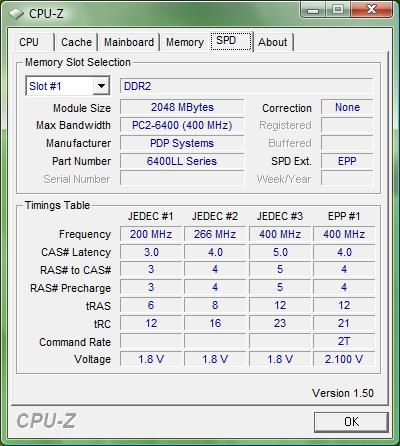The image size is (400, 446).
Task: Click the Command Rate 2T cell
Action: click(344, 341)
